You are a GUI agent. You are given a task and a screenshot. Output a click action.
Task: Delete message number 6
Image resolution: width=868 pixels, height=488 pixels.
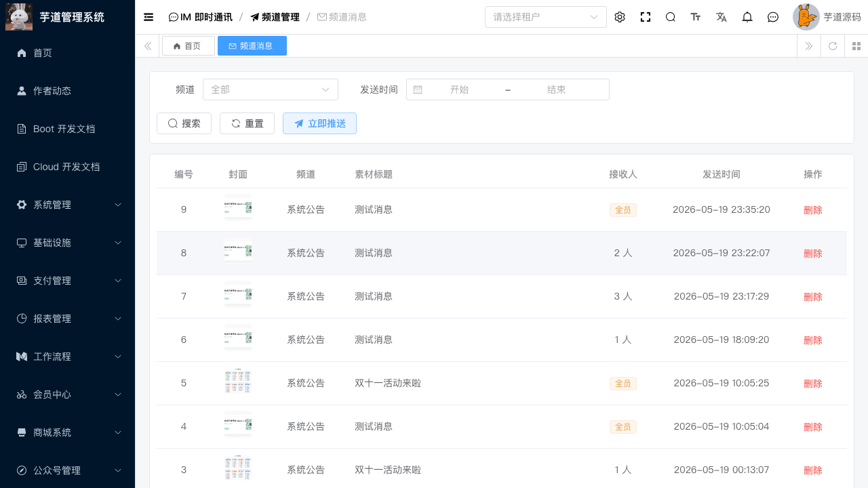tap(813, 340)
